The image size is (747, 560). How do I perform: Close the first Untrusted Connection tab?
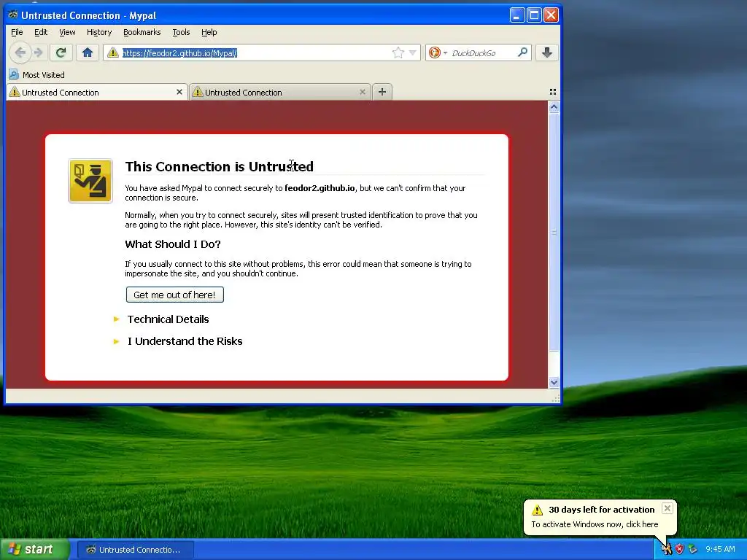[179, 92]
